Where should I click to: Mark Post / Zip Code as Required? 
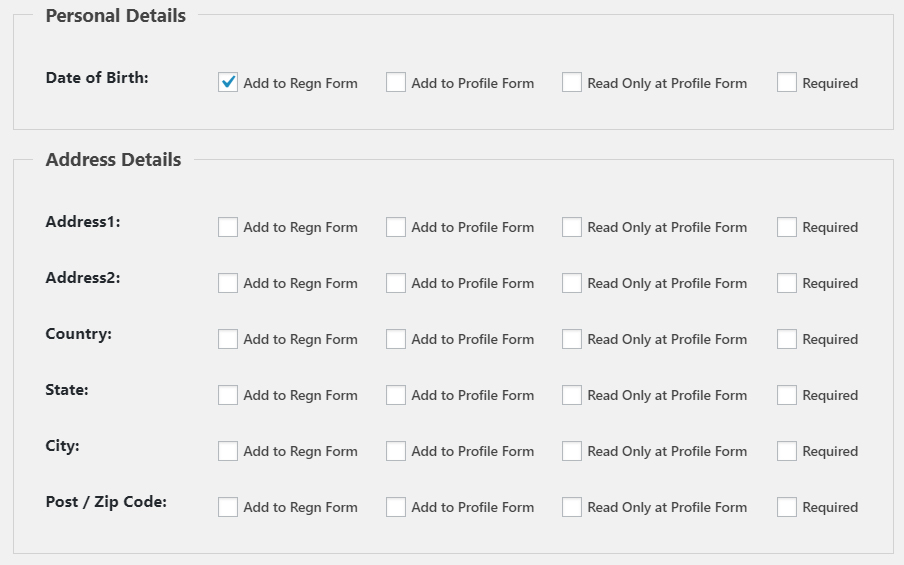(x=786, y=507)
